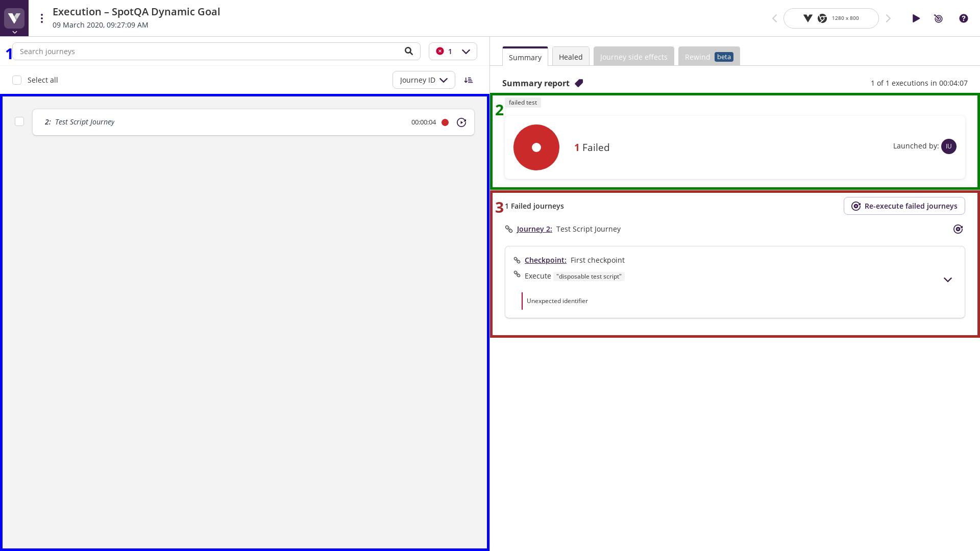Open the execution history radar icon

[939, 18]
